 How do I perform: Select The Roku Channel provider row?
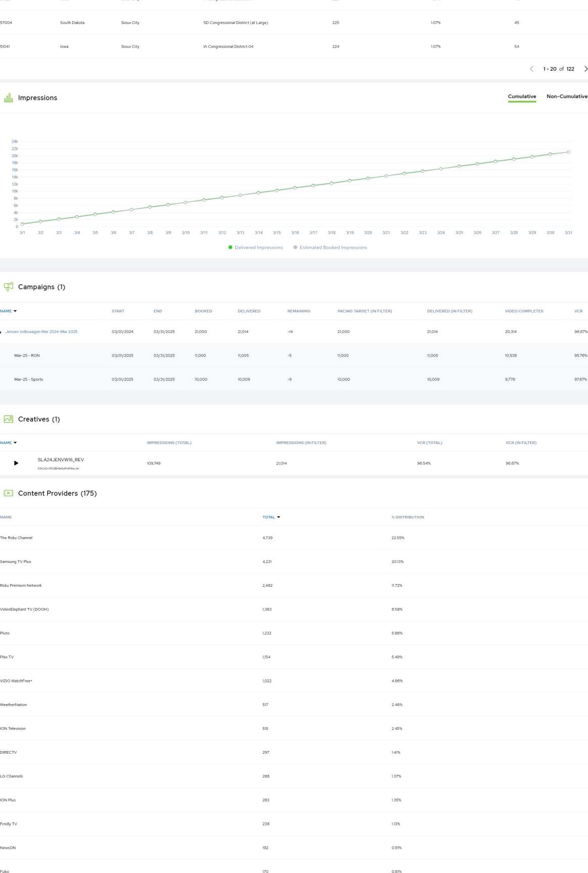(x=294, y=538)
